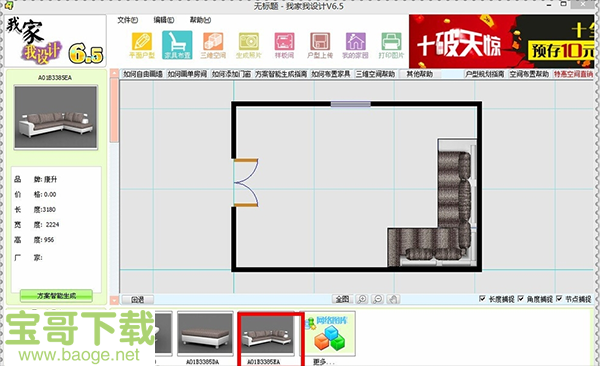Toggle the 角度捕捉 angle snap checkbox
Image resolution: width=600 pixels, height=366 pixels.
(520, 298)
